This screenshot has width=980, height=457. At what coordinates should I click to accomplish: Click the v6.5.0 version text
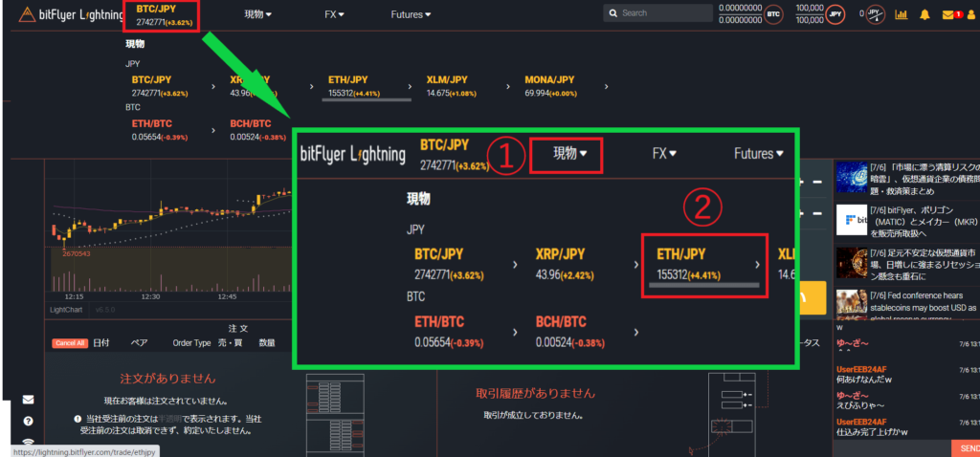(105, 310)
